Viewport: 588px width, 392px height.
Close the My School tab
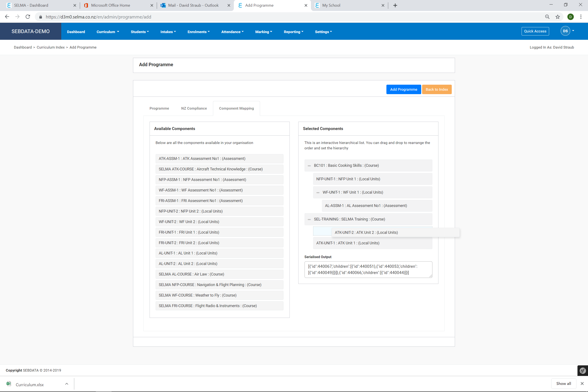(383, 5)
